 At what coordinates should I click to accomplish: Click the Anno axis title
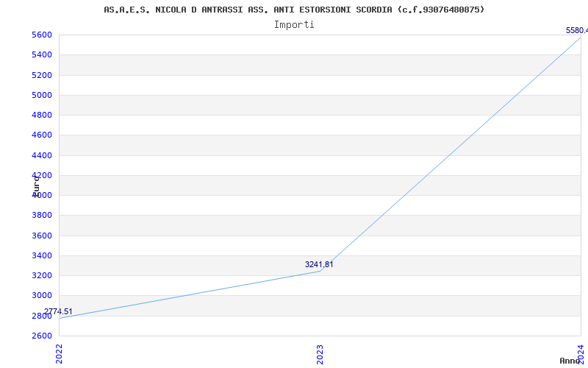[570, 361]
